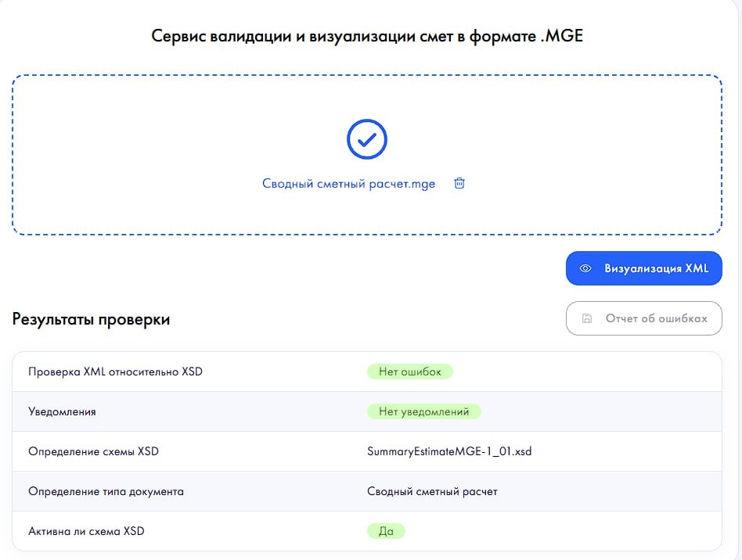742x560 pixels.
Task: Select the Проверка XML относительно XSD row label
Action: click(115, 372)
